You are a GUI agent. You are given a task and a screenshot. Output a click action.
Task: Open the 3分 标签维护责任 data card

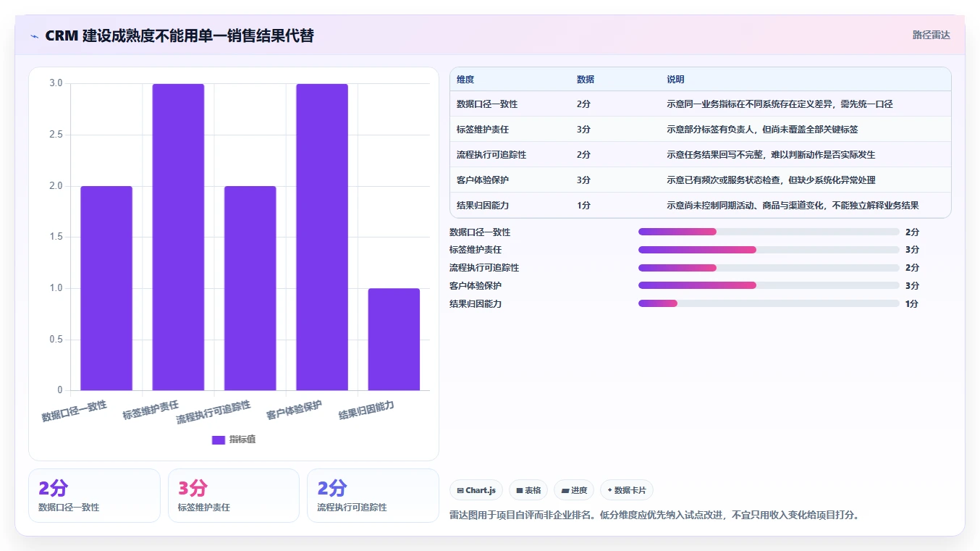[234, 495]
